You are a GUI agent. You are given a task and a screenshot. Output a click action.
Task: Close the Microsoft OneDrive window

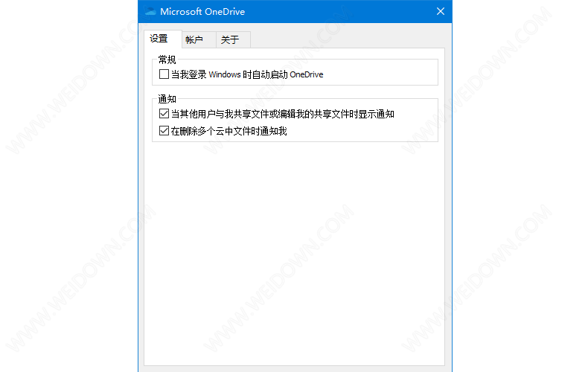441,12
